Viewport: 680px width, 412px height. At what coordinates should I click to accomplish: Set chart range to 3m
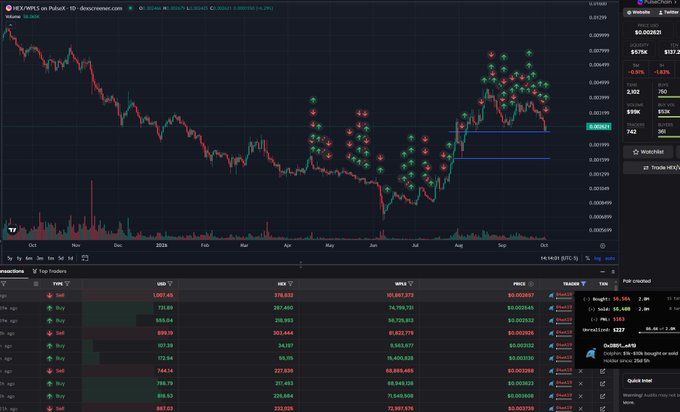40,258
